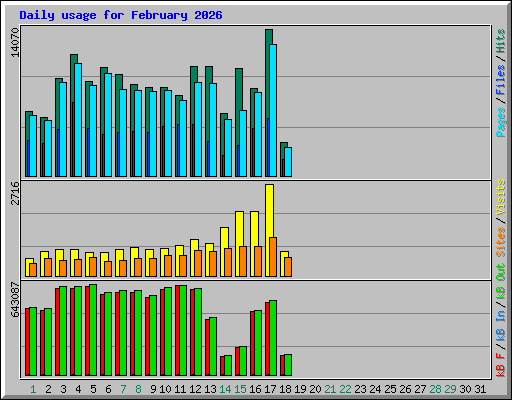Click the day 24 label on the axis
The width and height of the screenshot is (512, 400).
[x=375, y=389]
